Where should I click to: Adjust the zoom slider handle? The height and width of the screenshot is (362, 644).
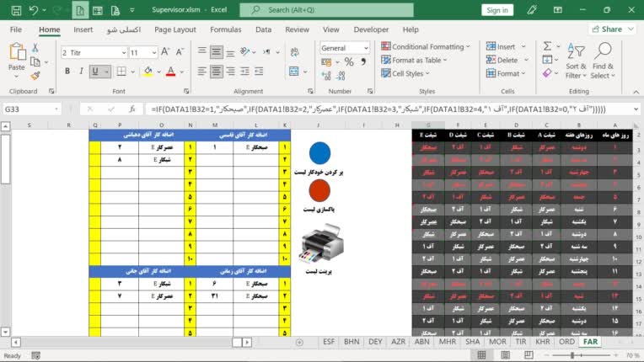[572, 355]
